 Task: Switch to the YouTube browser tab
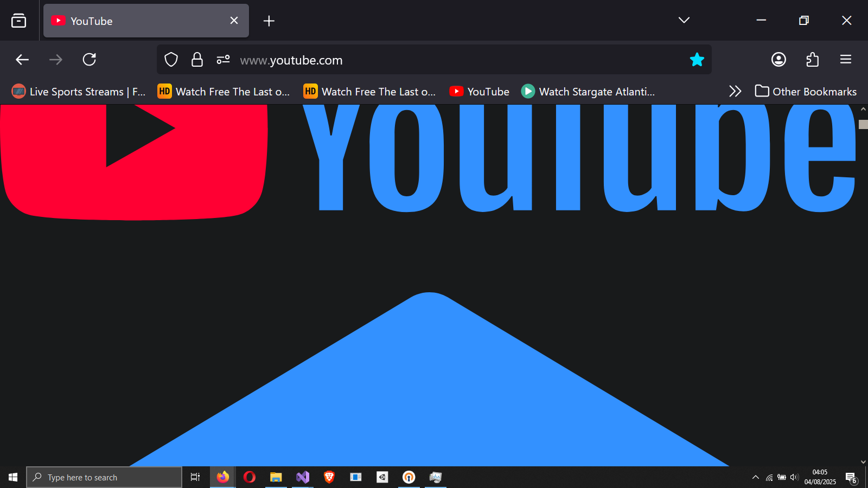click(x=146, y=21)
